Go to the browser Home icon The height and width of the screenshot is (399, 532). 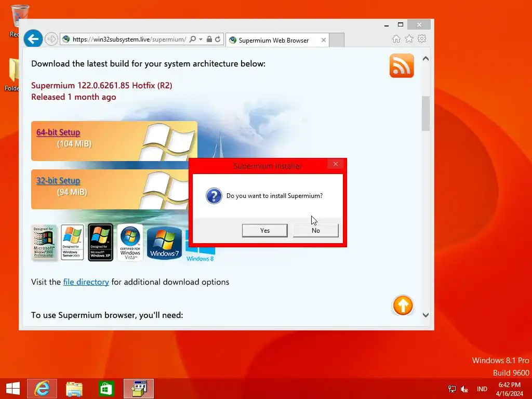click(396, 38)
